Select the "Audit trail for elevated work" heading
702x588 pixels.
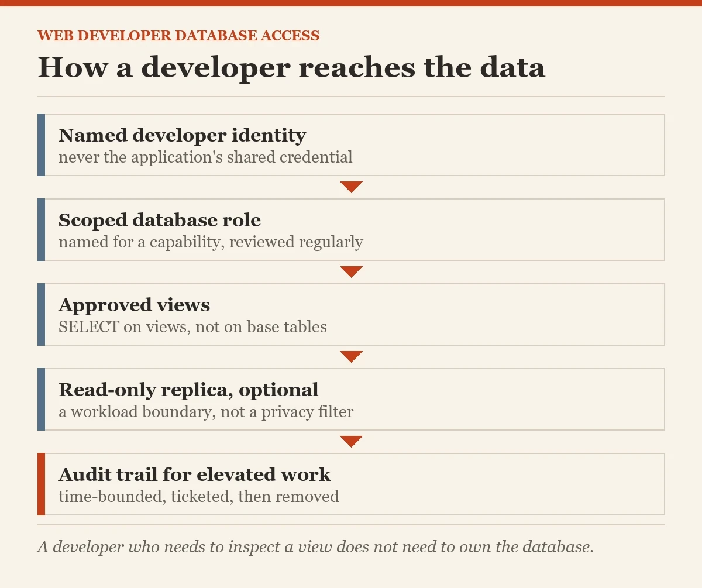coord(195,474)
